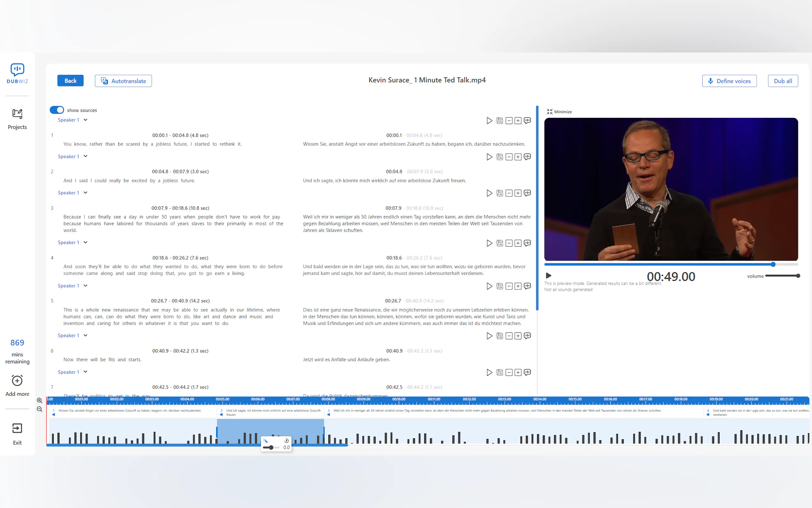Click minus box icon for segment 3
Image resolution: width=812 pixels, height=508 pixels.
click(509, 193)
